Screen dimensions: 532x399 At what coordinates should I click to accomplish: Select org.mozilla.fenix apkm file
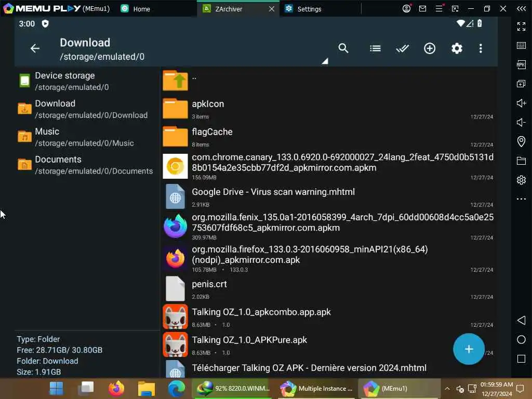[328, 227]
